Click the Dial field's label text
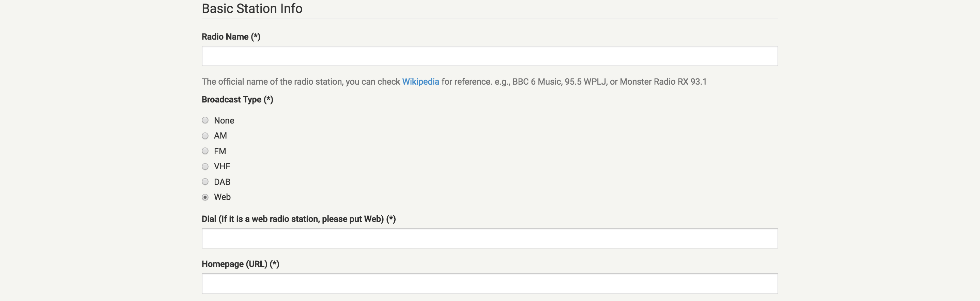 [x=298, y=219]
